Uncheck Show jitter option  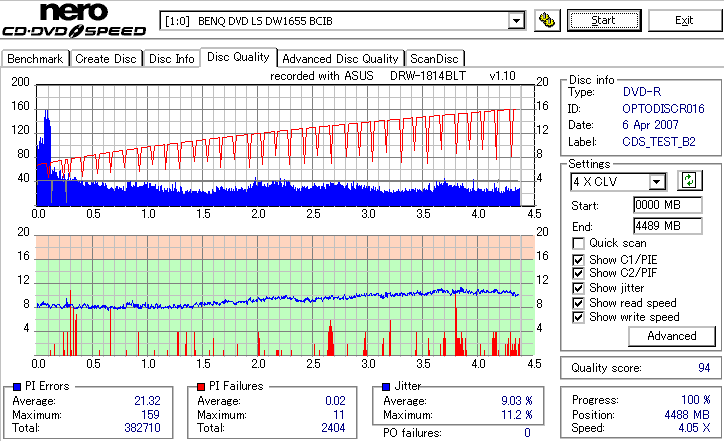point(578,288)
